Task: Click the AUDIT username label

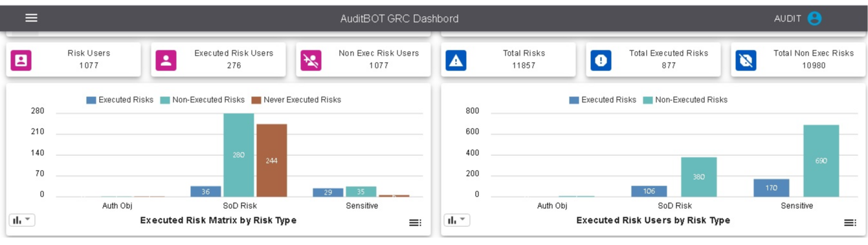Action: pos(788,19)
